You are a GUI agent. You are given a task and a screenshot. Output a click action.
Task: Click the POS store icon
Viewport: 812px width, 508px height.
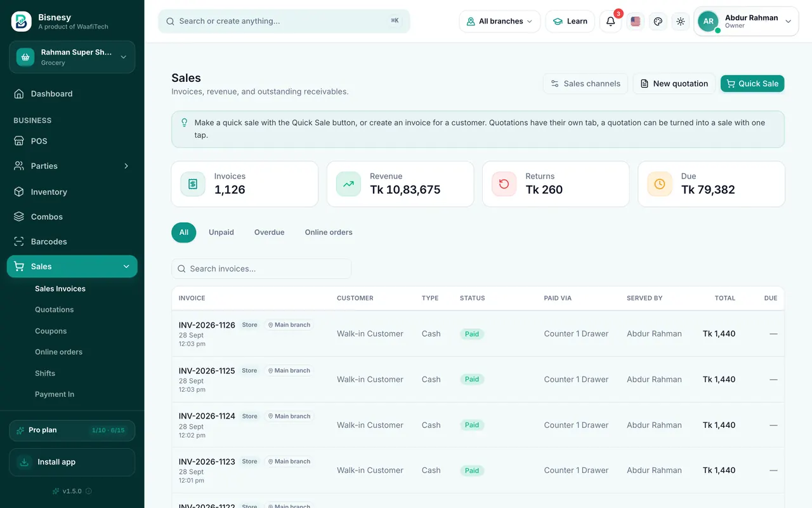pyautogui.click(x=19, y=141)
